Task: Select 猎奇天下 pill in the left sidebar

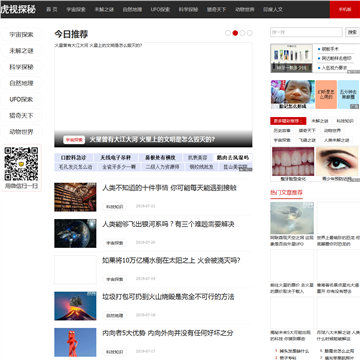Action: click(21, 116)
